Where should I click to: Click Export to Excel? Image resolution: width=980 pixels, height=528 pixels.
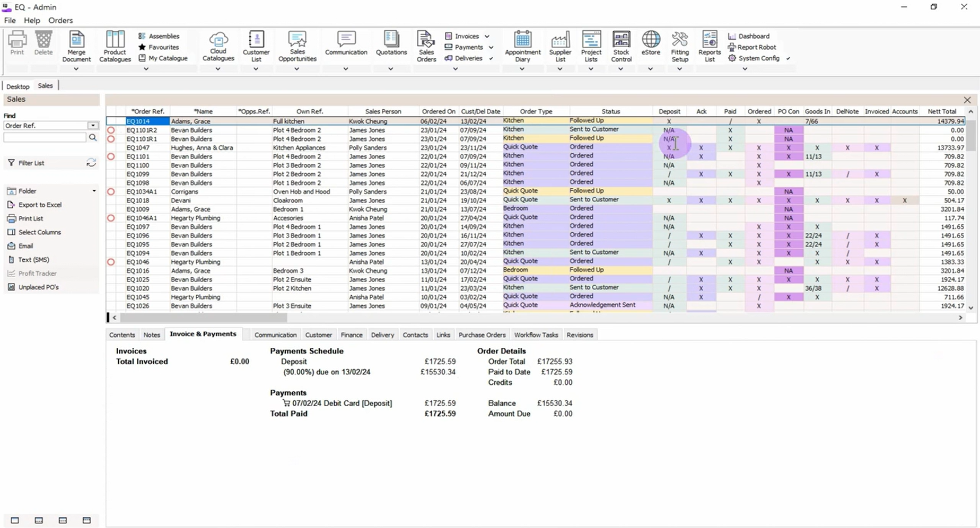tap(34, 205)
